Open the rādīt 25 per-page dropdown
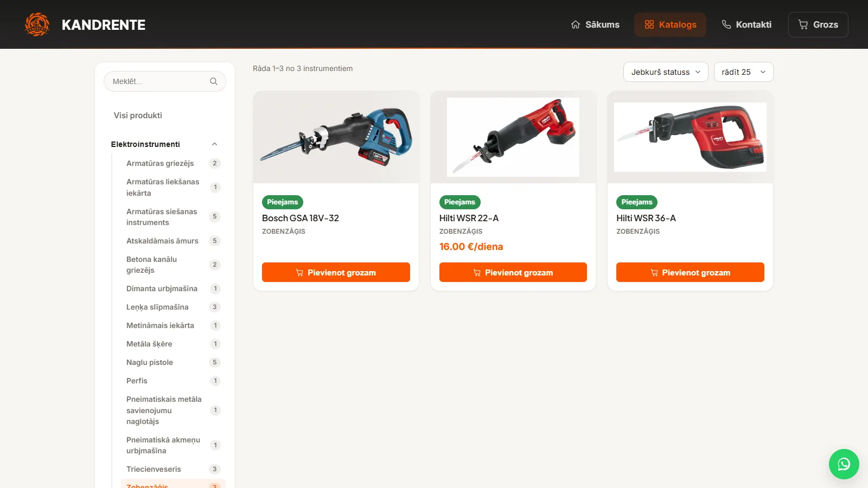The image size is (868, 488). pos(743,72)
